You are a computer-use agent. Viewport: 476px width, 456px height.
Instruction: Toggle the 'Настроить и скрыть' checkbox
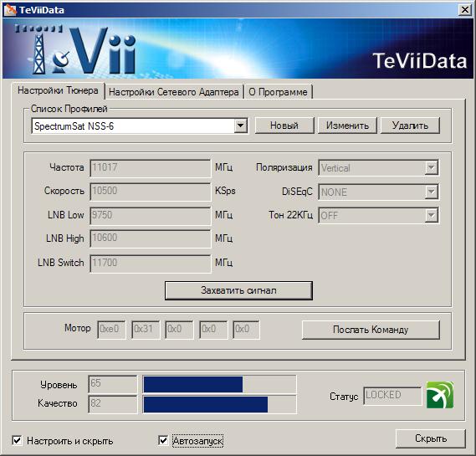coord(17,440)
